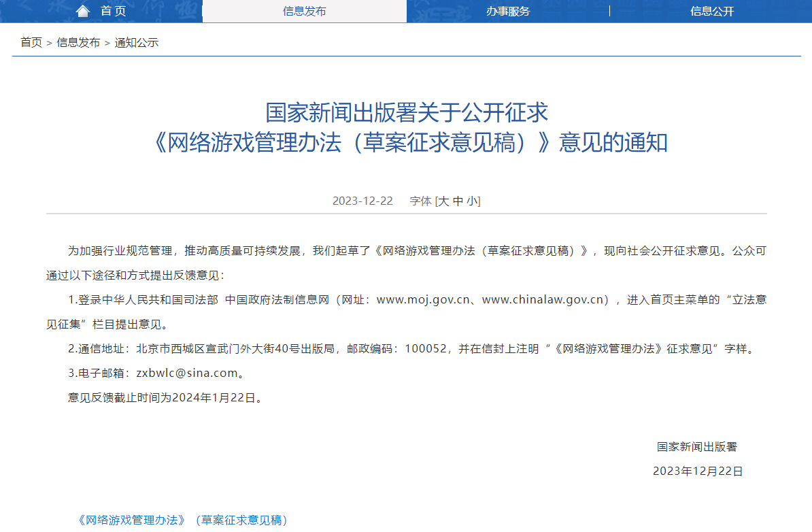Open the 首页 item in the top navigation
The width and height of the screenshot is (812, 532).
pyautogui.click(x=113, y=11)
